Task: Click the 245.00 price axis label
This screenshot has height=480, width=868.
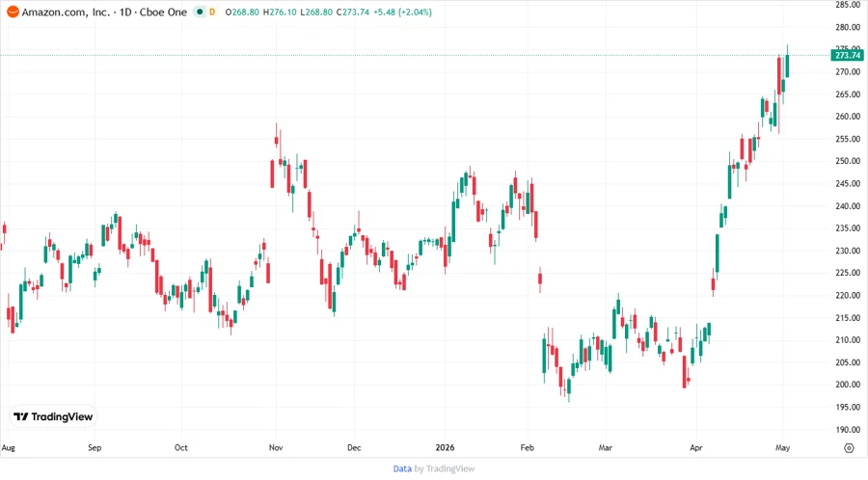Action: [848, 183]
